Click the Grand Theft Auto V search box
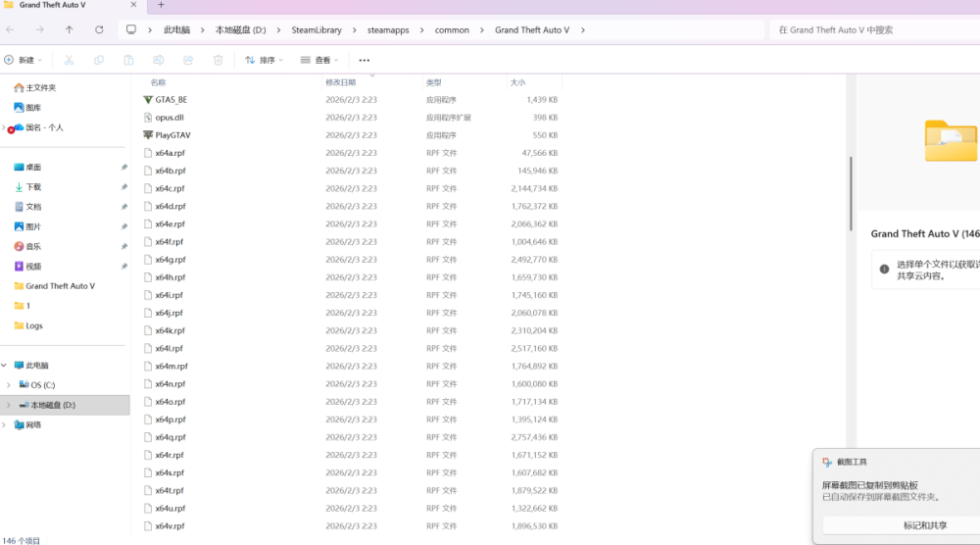 pyautogui.click(x=872, y=30)
